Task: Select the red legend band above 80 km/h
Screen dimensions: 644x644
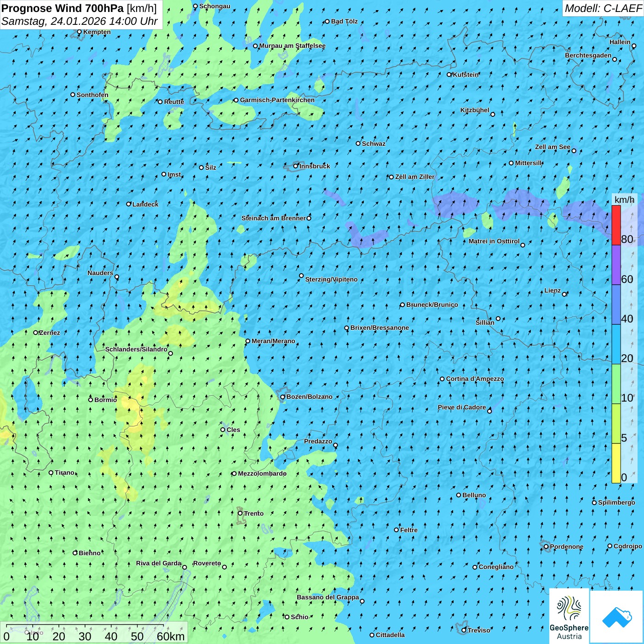Action: tap(616, 225)
